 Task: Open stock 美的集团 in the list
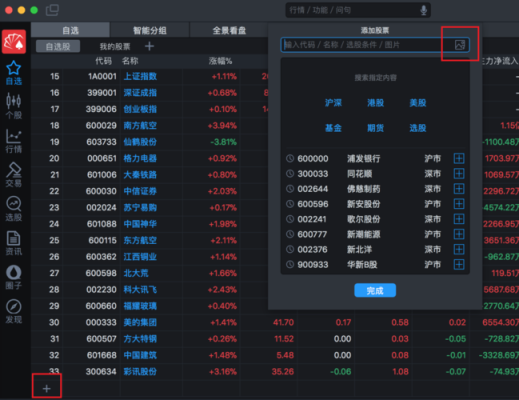140,322
